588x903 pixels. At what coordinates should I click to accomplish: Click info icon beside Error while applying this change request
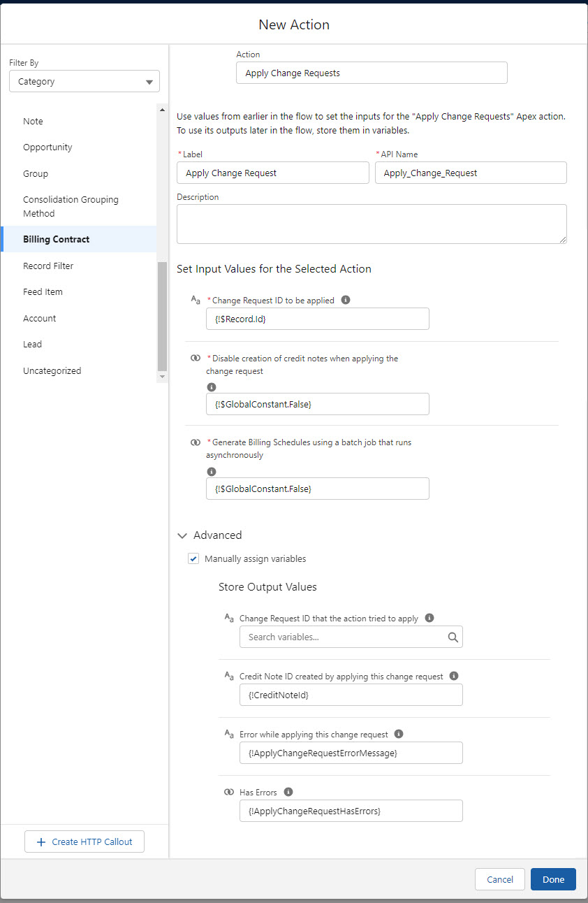[399, 734]
